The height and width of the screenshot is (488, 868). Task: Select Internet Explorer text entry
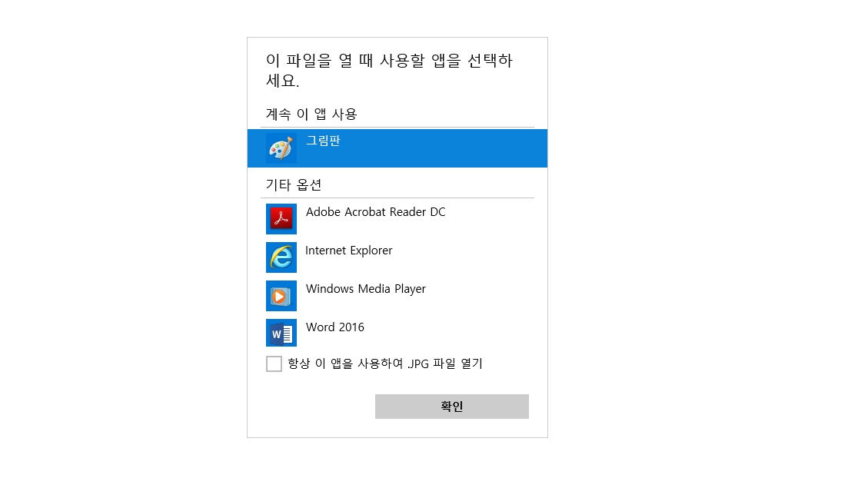(349, 251)
